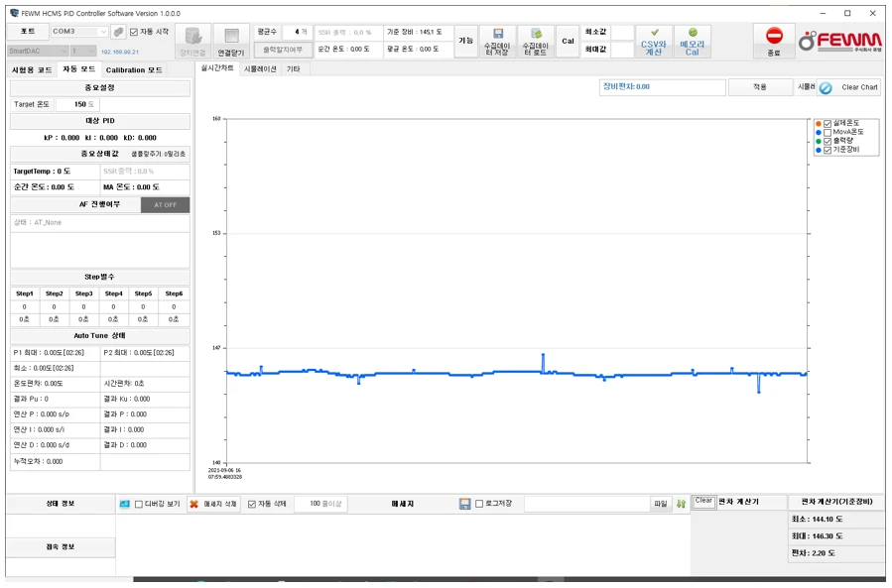
Task: Click the 최소값 input field
Action: 622,33
